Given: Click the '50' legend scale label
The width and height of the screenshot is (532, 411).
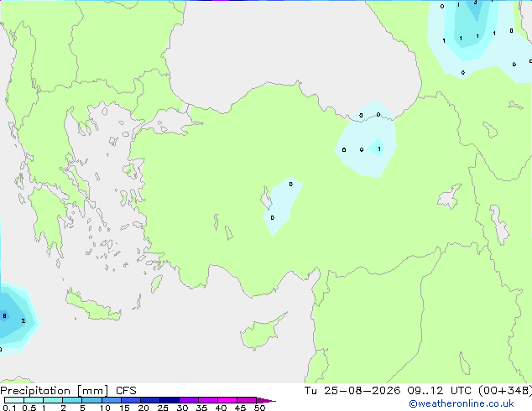Looking at the screenshot, I should point(260,408).
